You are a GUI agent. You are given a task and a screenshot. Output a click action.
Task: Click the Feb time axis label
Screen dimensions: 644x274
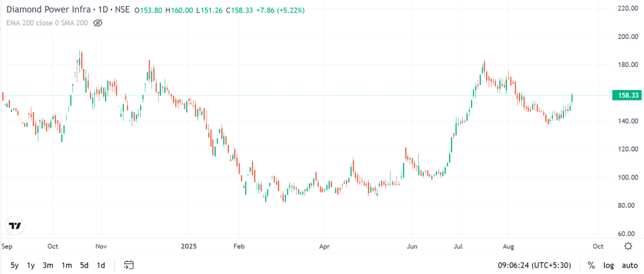(238, 246)
